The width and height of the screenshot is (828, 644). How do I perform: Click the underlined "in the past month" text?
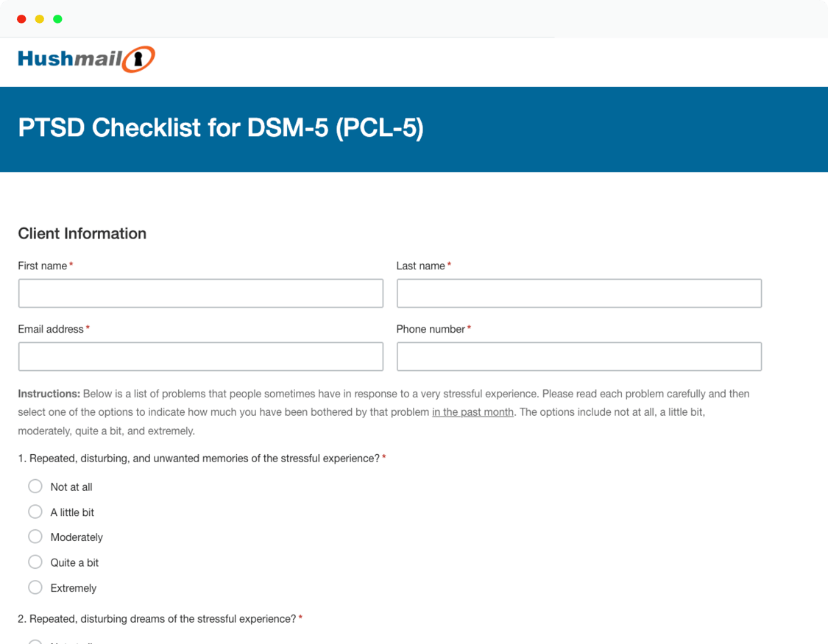tap(473, 412)
